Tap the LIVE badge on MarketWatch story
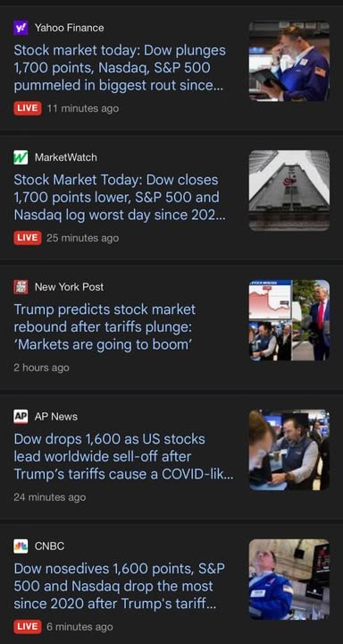This screenshot has height=644, width=343. [x=28, y=238]
